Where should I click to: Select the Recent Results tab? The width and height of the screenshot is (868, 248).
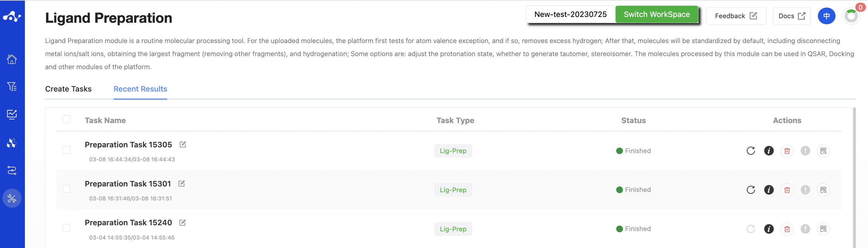click(140, 89)
